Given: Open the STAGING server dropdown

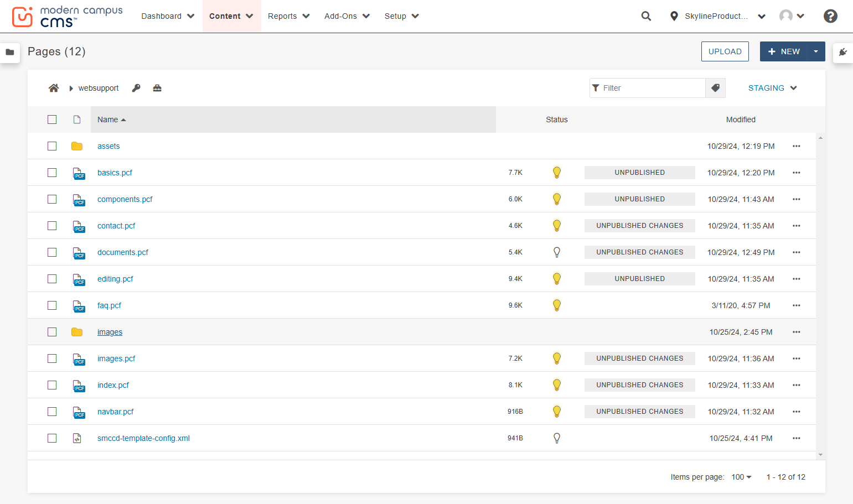Looking at the screenshot, I should pyautogui.click(x=773, y=88).
